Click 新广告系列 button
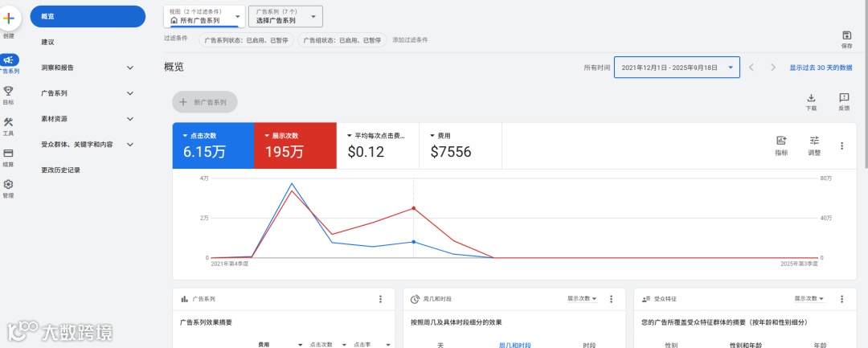868x348 pixels. coord(205,102)
